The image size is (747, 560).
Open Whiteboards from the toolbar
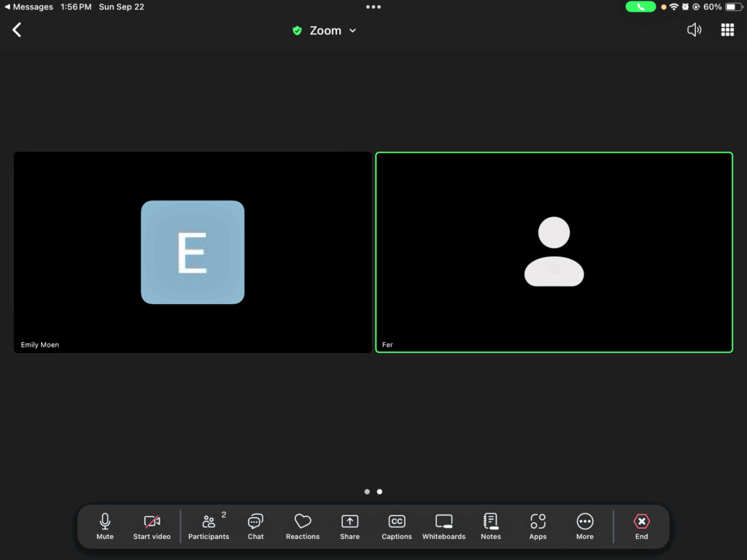coord(444,526)
